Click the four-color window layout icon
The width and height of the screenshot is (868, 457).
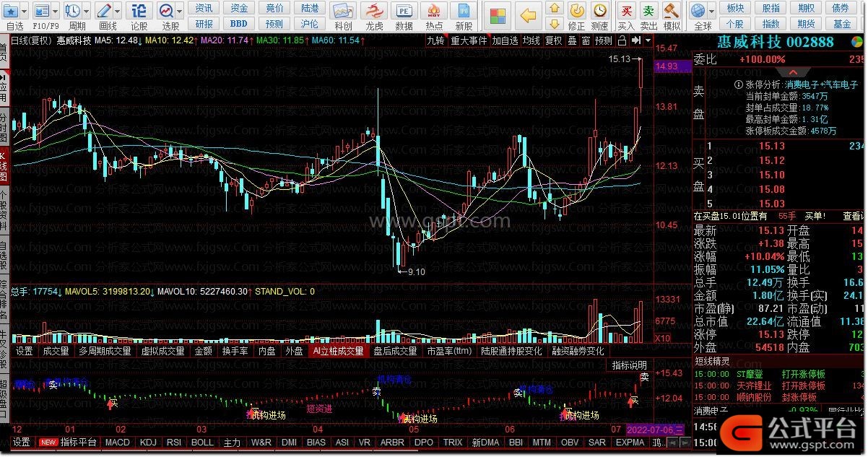(x=497, y=15)
